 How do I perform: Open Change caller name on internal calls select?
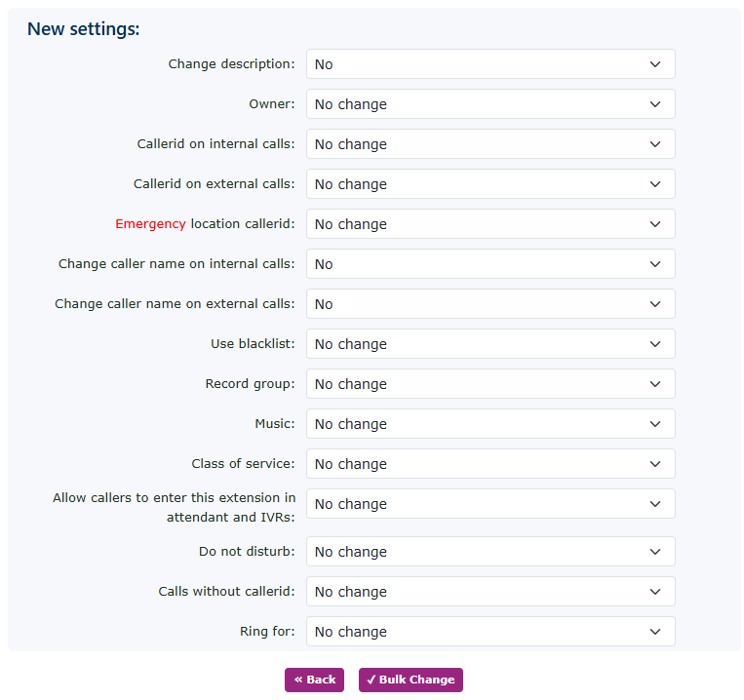coord(489,264)
